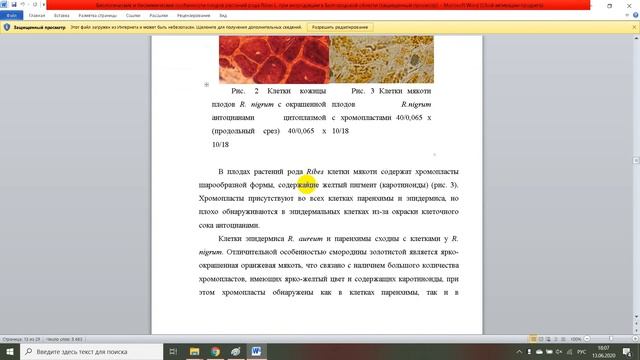Click the volume speaker icon in system tray
The image size is (640, 360).
(559, 351)
